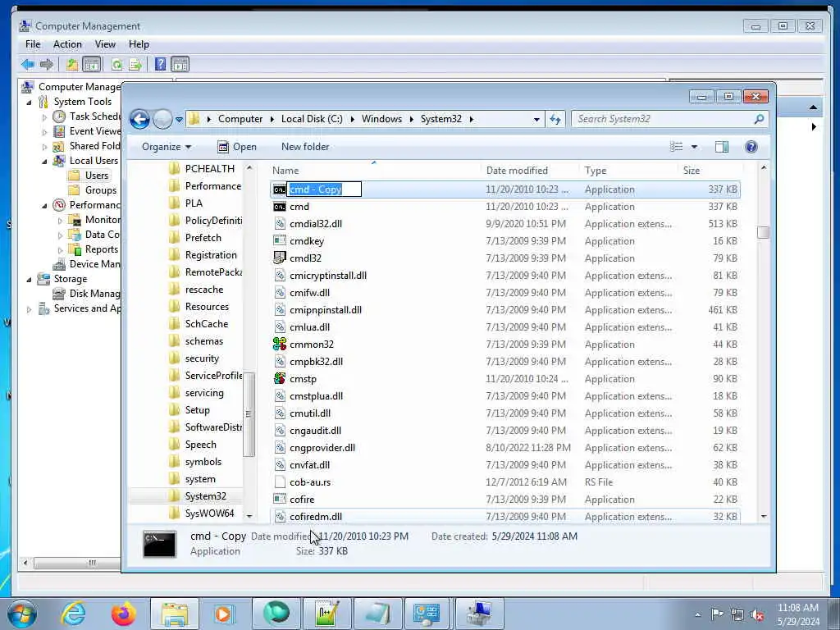Select the cmdkey file row
840x630 pixels.
[505, 240]
